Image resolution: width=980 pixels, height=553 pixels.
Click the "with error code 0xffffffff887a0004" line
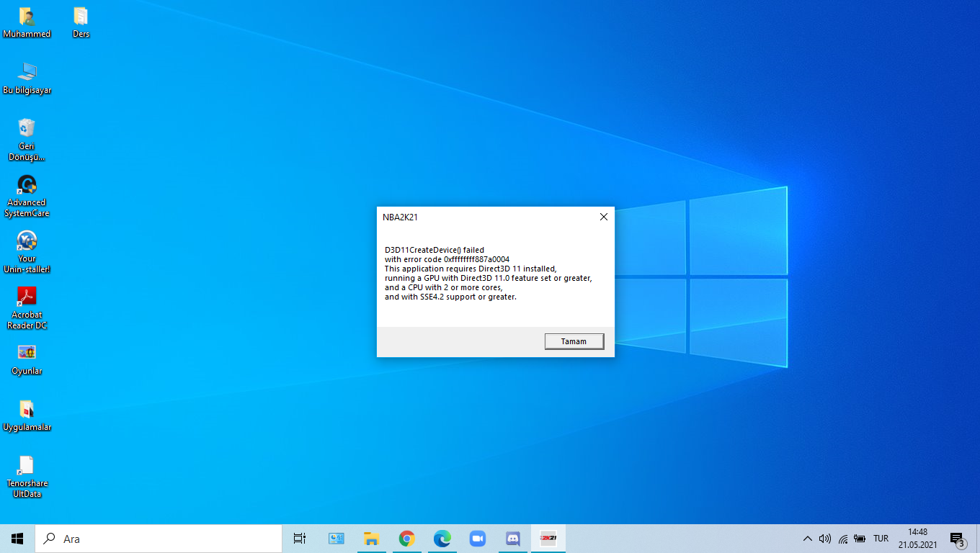click(447, 259)
